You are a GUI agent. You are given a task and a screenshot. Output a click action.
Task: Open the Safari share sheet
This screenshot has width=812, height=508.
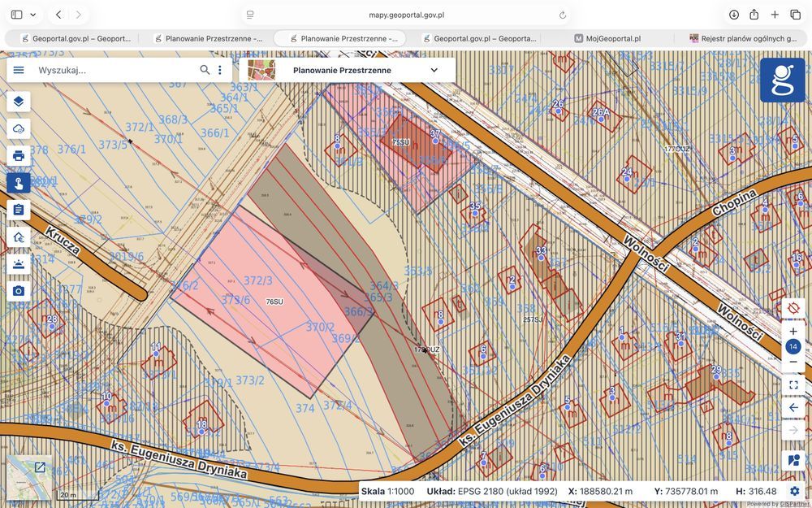coord(754,15)
